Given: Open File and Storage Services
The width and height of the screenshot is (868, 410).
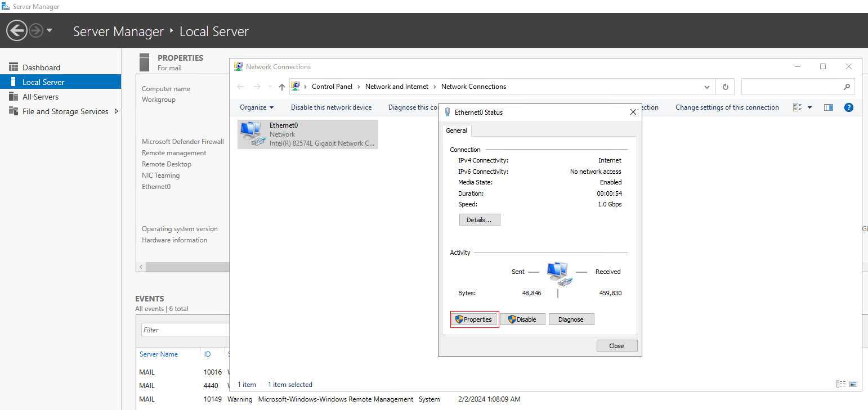Looking at the screenshot, I should click(x=65, y=111).
